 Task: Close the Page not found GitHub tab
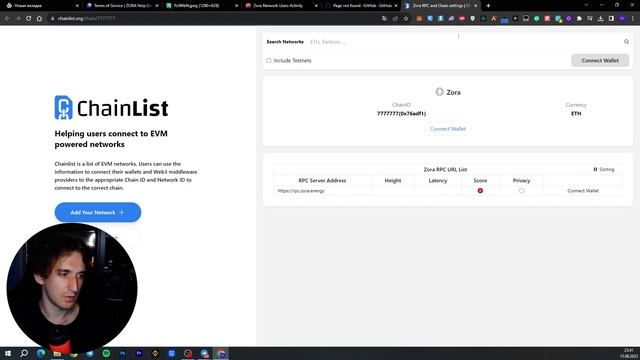pyautogui.click(x=396, y=6)
